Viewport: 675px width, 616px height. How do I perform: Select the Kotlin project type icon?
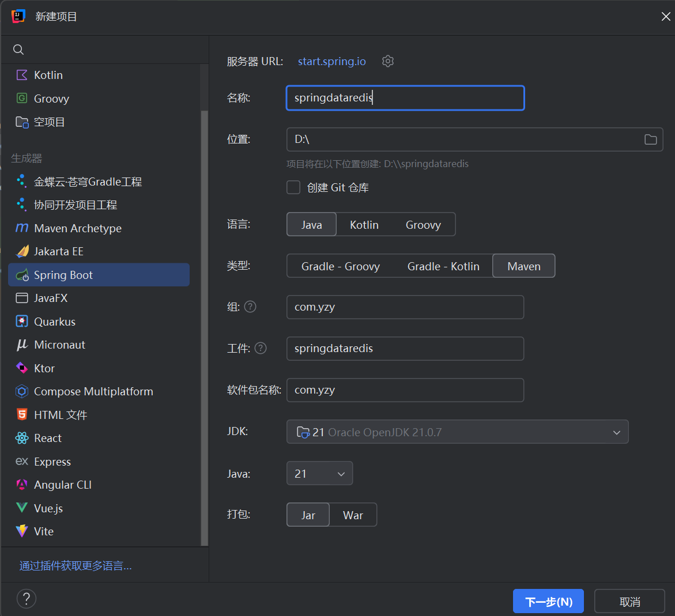point(22,75)
